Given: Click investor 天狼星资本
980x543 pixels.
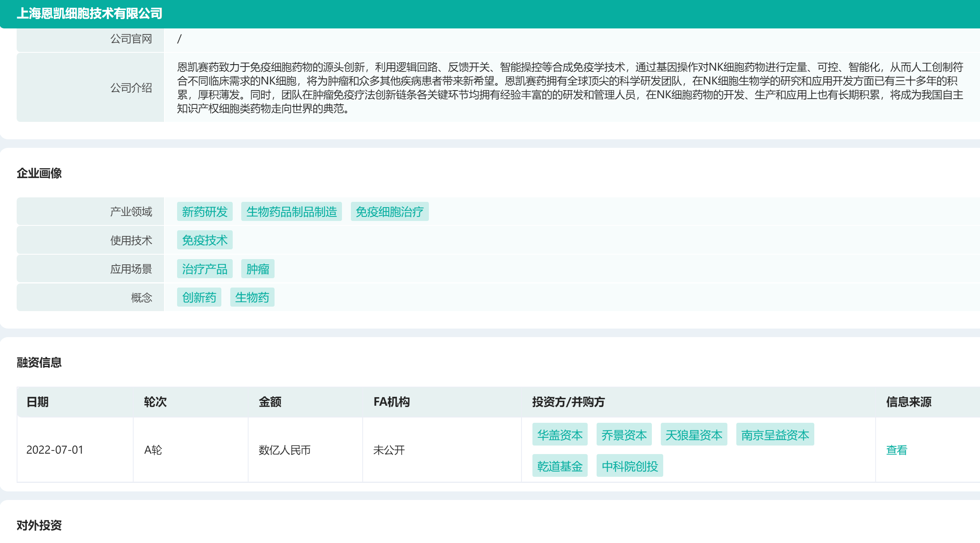Looking at the screenshot, I should [x=694, y=435].
